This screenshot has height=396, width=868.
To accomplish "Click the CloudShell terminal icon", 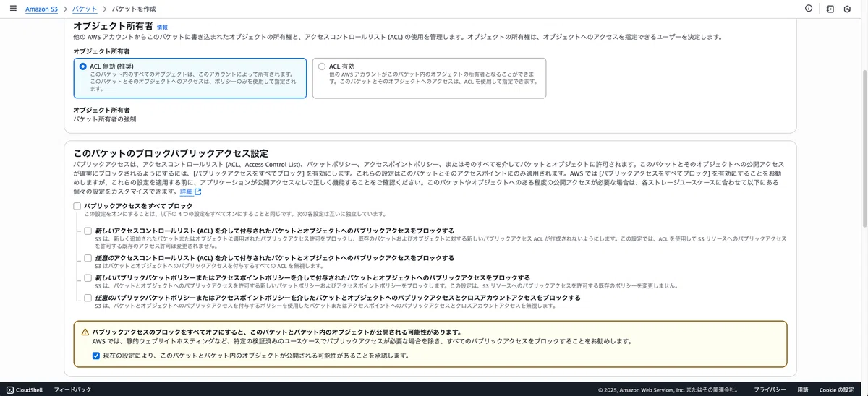I will click(10, 389).
